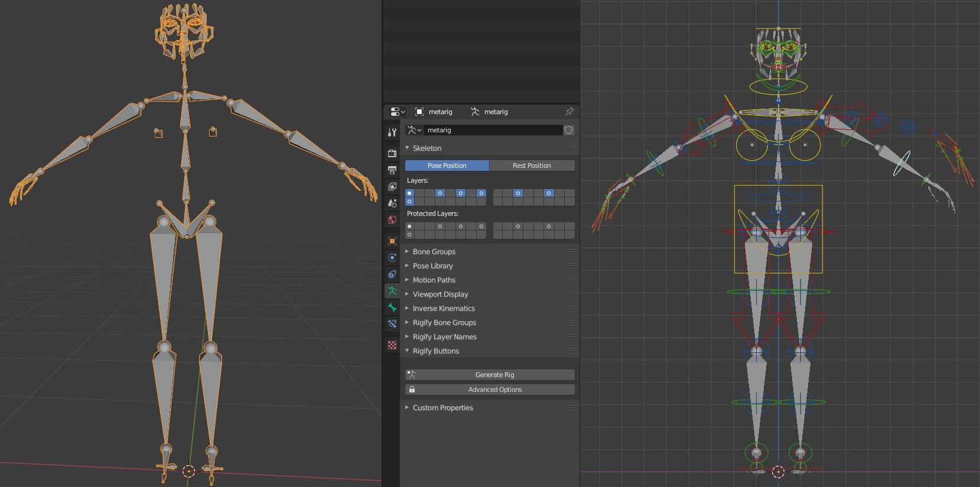Viewport: 980px width, 487px height.
Task: Open the Texture properties checker icon
Action: [x=392, y=345]
